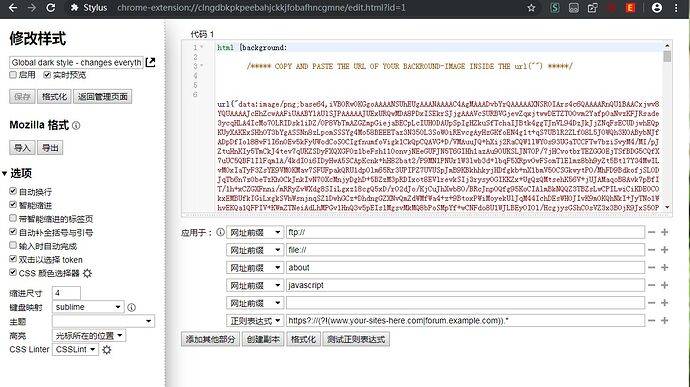Toggle 智能缩进 smart indent checkbox
Screen dimensions: 690x387
(13, 205)
